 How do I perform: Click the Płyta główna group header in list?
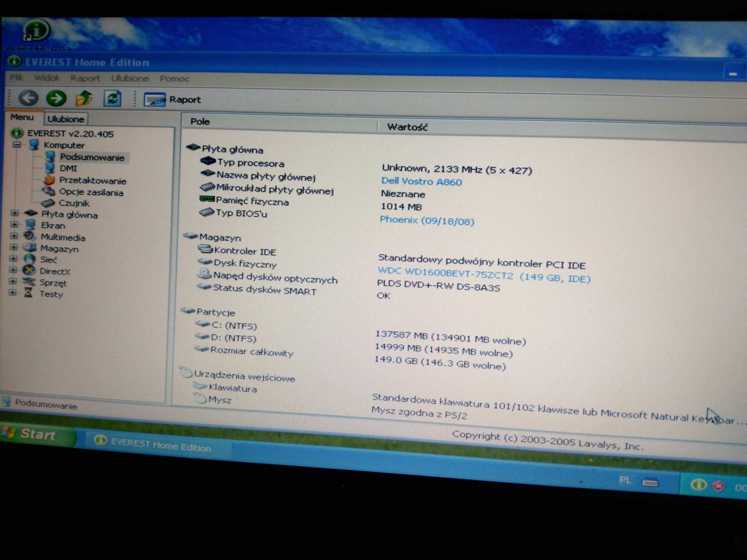click(232, 150)
